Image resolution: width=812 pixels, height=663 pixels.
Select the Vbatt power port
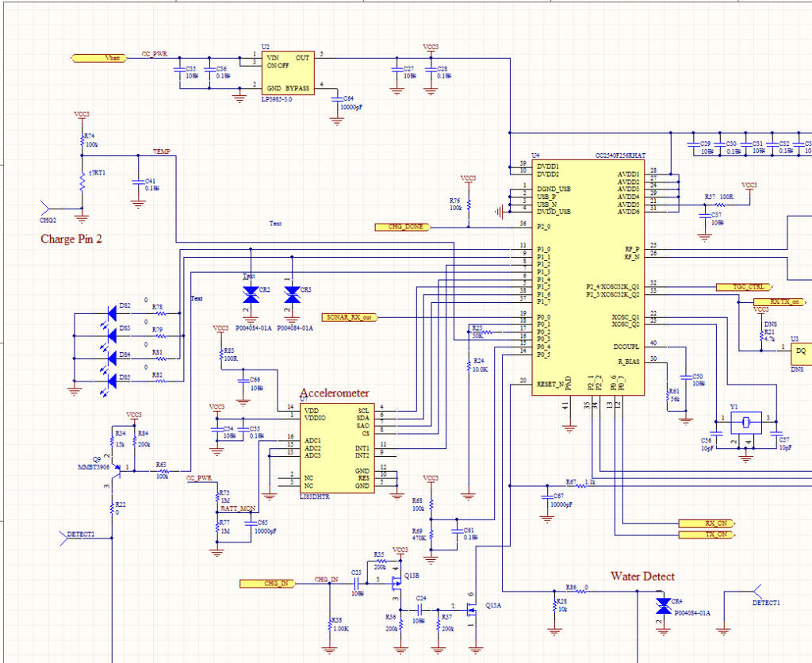pos(98,58)
